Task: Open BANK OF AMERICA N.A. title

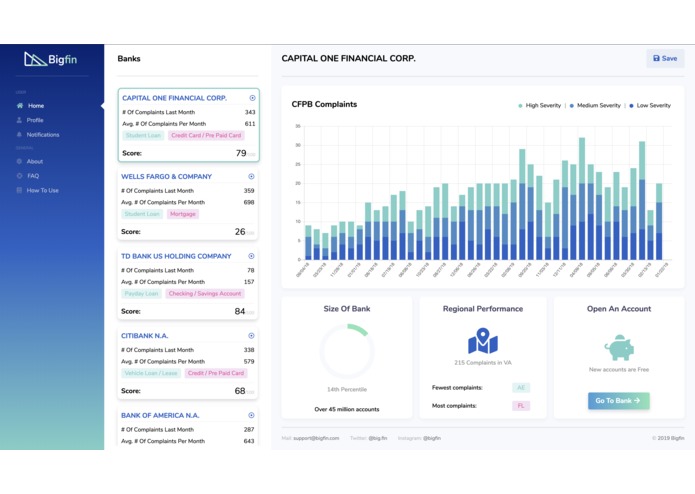Action: [x=160, y=415]
